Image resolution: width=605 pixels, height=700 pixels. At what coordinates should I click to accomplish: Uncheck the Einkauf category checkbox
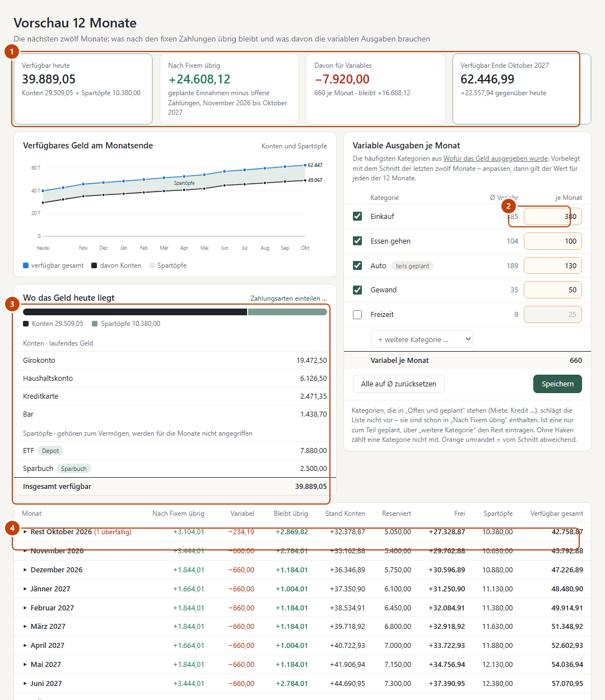tap(357, 216)
